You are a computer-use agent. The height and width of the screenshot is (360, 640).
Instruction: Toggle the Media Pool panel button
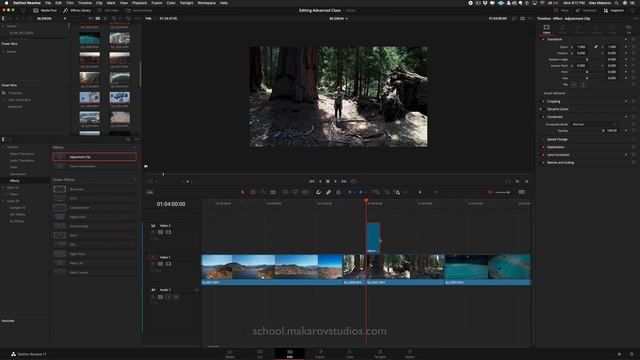(45, 10)
